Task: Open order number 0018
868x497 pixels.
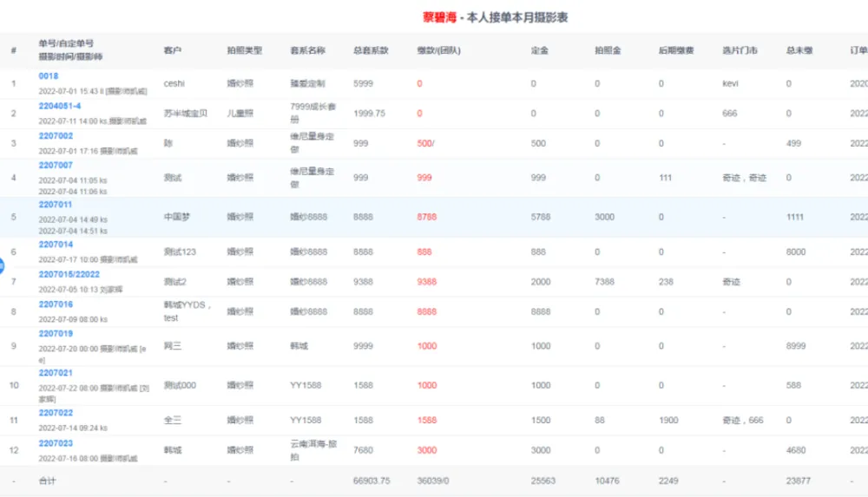Action: (48, 76)
